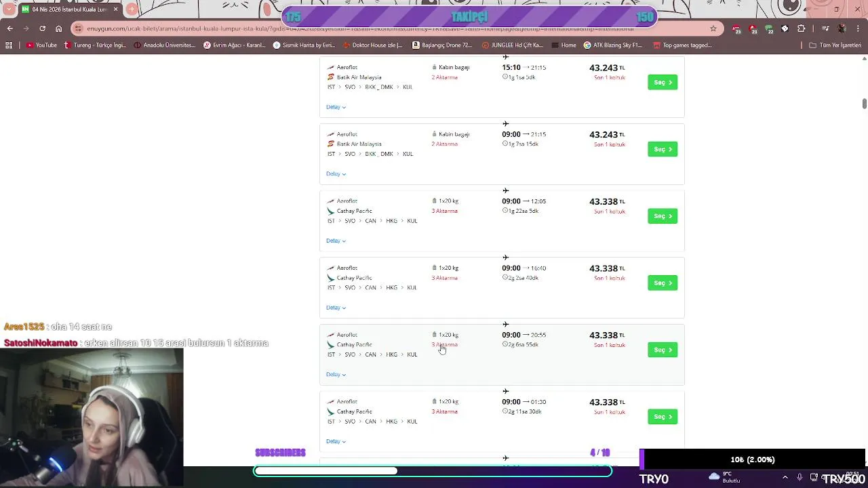The height and width of the screenshot is (488, 868).
Task: Open the JUNGLEE Hd Çift Ka... bookmark
Action: [513, 45]
